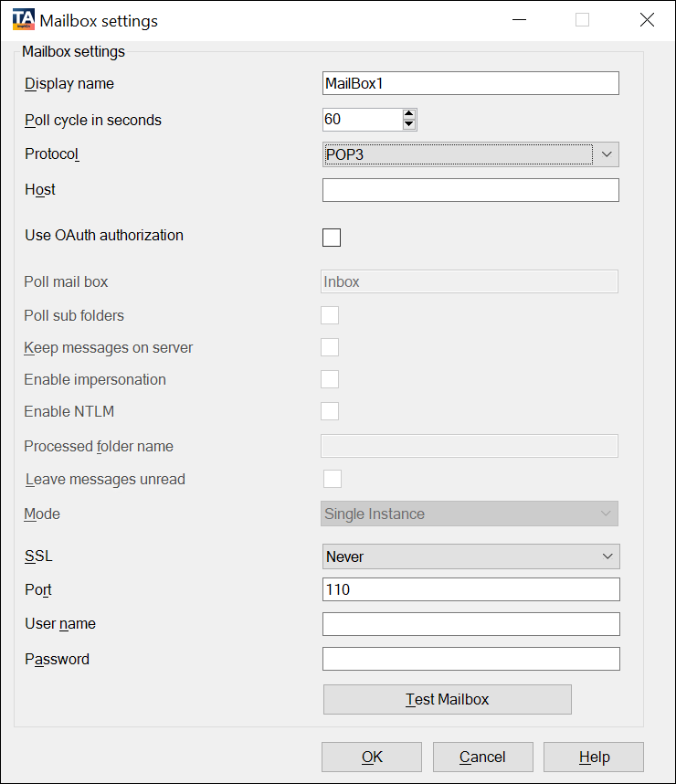The image size is (676, 784).
Task: Click the Password entry field
Action: pyautogui.click(x=470, y=659)
